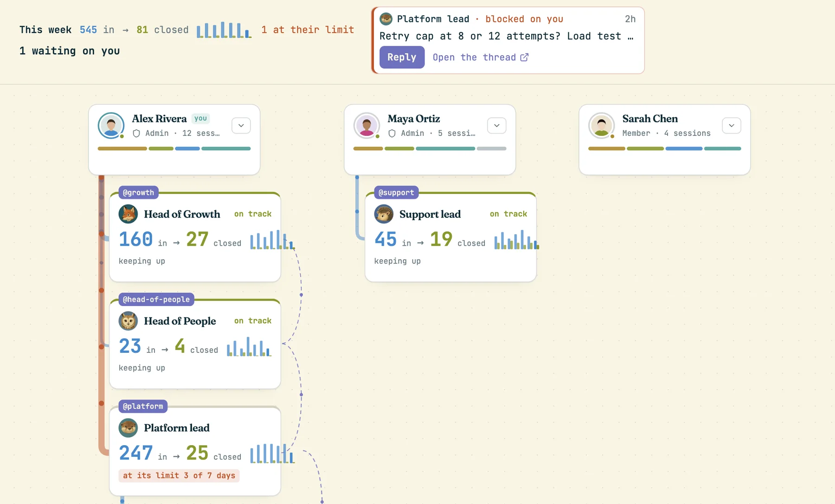Click Maya Ortiz's avatar
The image size is (835, 504).
[x=366, y=125]
